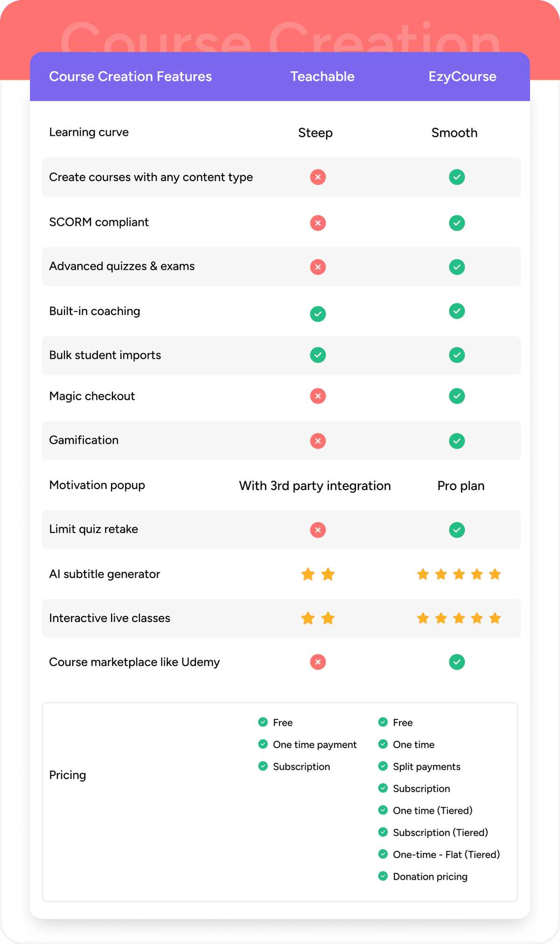
Task: Click the Smooth learning curve value
Action: pyautogui.click(x=454, y=133)
